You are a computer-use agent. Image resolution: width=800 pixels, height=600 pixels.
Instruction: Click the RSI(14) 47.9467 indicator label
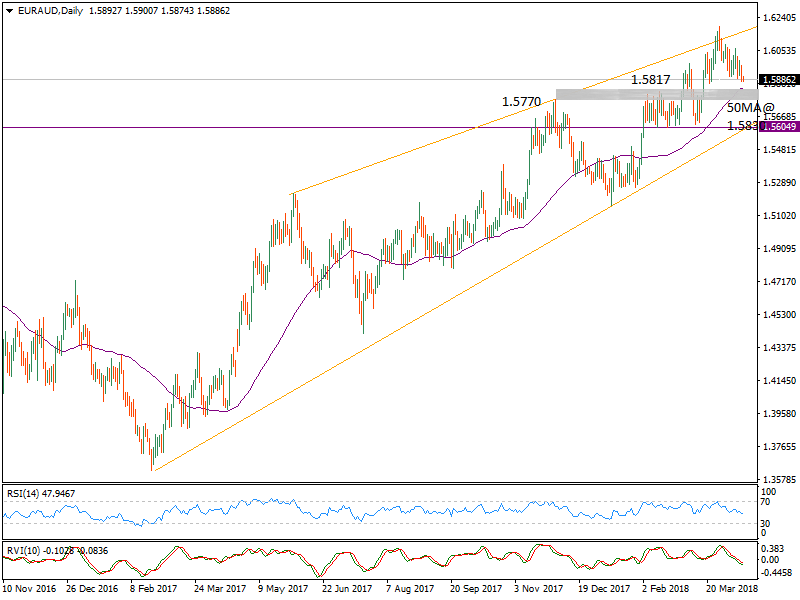(41, 493)
